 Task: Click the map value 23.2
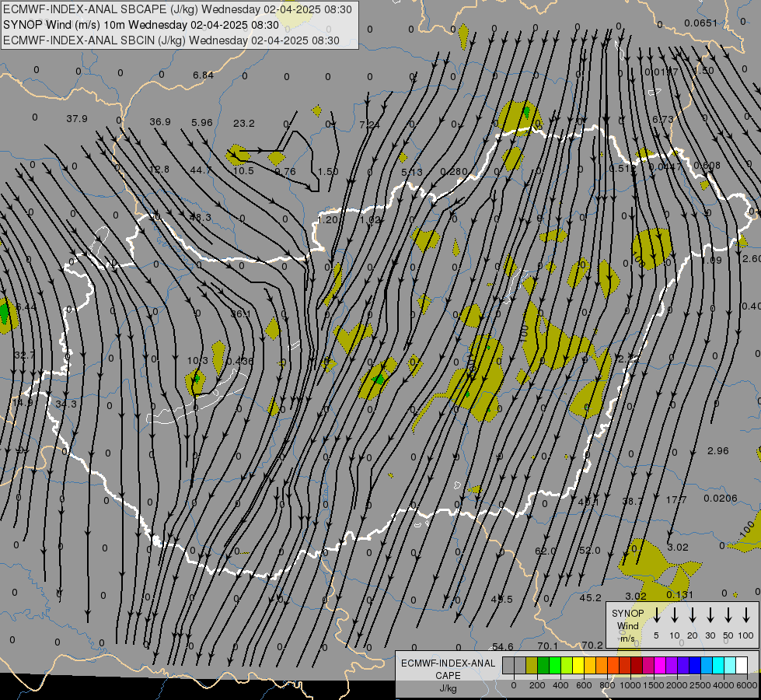click(x=243, y=124)
